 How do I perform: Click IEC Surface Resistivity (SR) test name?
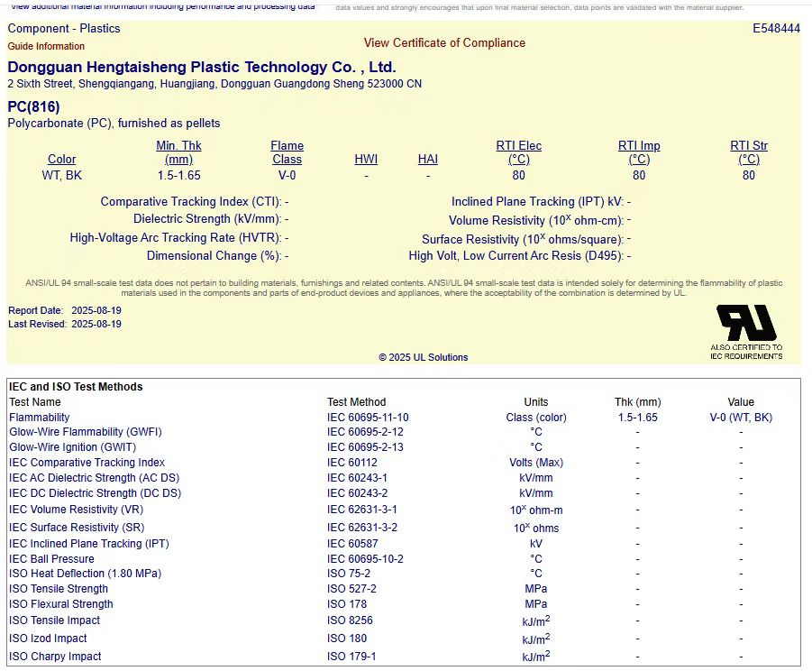click(x=77, y=527)
